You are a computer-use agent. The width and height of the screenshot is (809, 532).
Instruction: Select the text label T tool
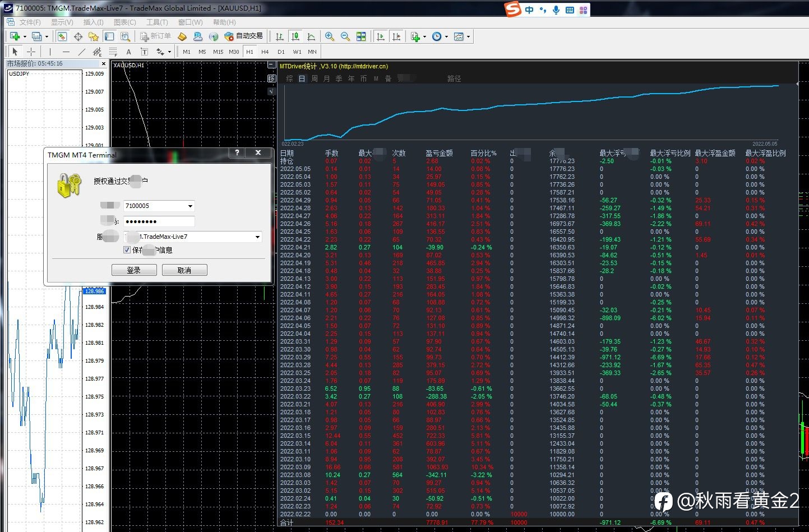click(x=144, y=52)
